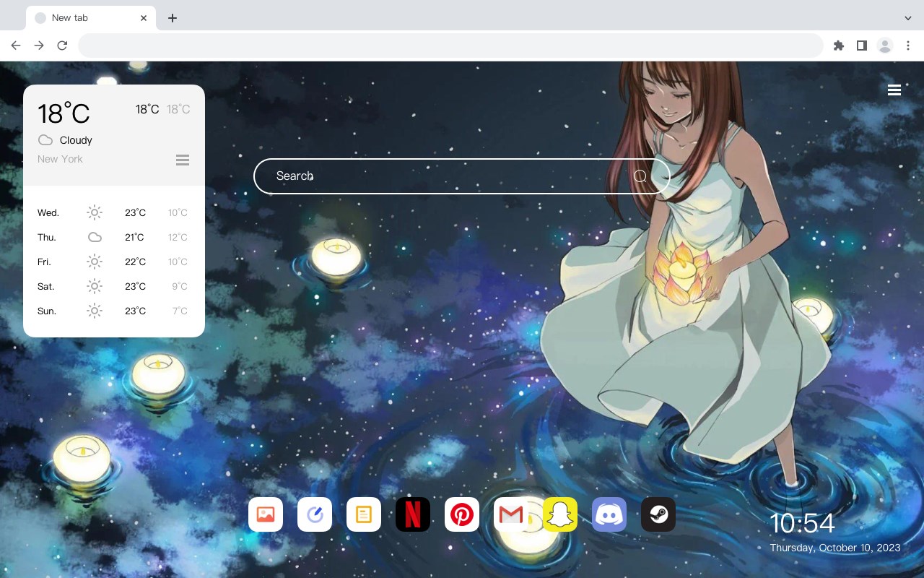Click Thursday's low of 12°C
This screenshot has width=924, height=578.
[178, 237]
